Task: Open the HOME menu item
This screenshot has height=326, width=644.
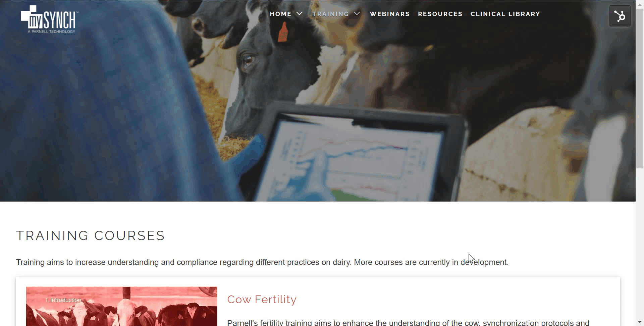Action: (281, 14)
